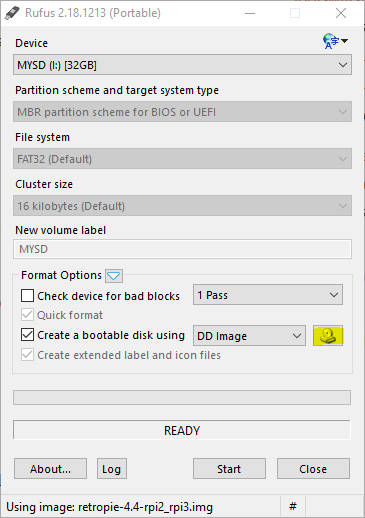Open the DD Image boot type dropdown

249,336
